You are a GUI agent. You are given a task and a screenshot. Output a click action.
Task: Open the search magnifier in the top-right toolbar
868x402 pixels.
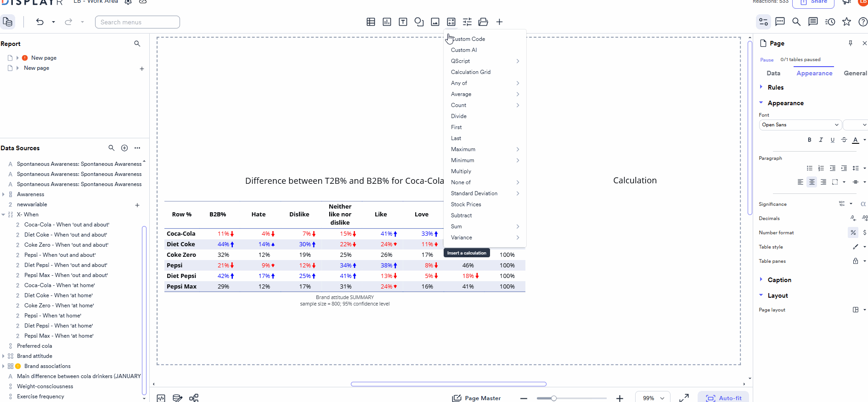click(x=796, y=22)
